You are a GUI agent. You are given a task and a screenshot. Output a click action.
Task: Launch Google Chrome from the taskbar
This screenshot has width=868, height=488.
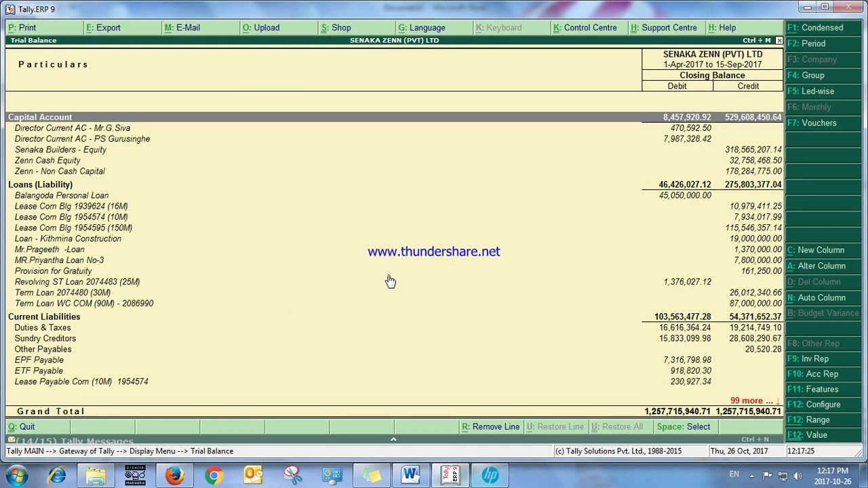coord(214,476)
